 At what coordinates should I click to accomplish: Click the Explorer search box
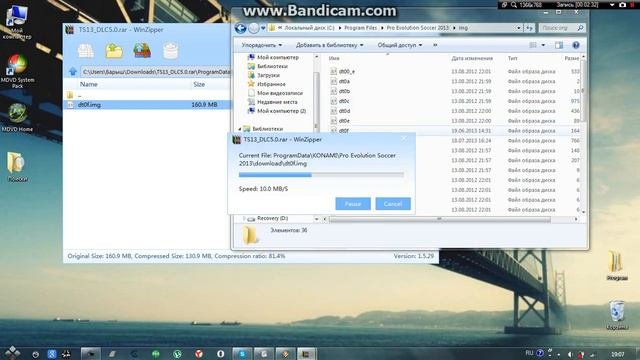click(562, 28)
